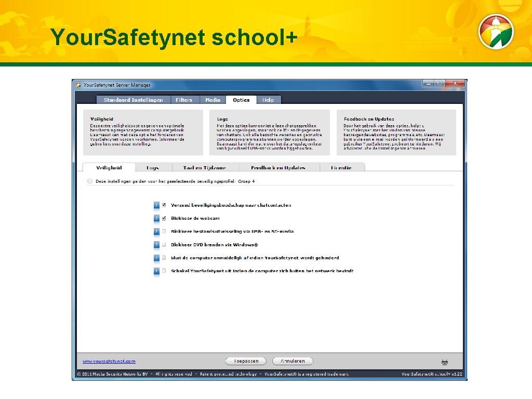Click the Veiligheid info panel
The image size is (532, 399).
coord(143,132)
